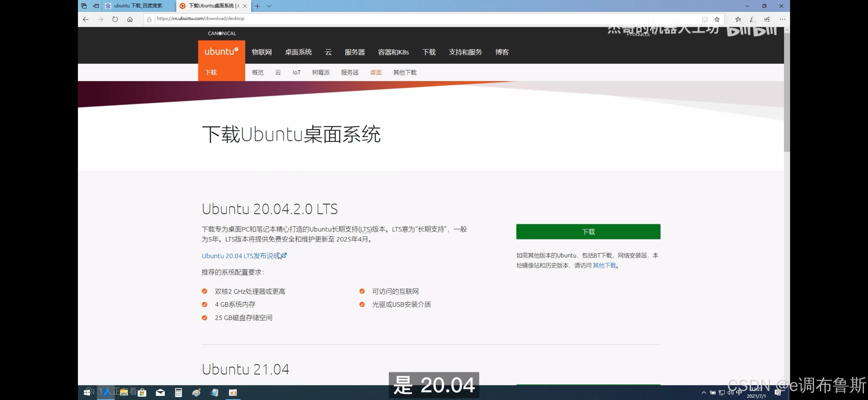Viewport: 868px width, 400px height.
Task: Open 云 in the dark navigation bar
Action: [x=328, y=52]
